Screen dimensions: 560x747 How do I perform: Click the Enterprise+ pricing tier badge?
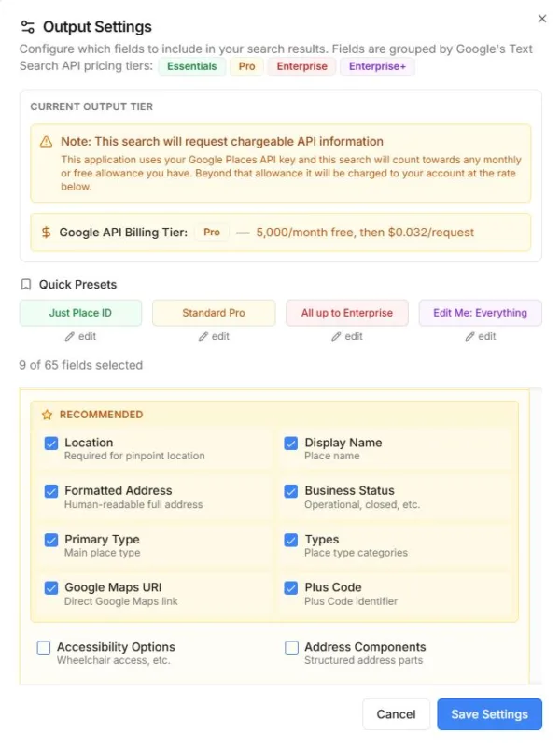click(x=377, y=67)
